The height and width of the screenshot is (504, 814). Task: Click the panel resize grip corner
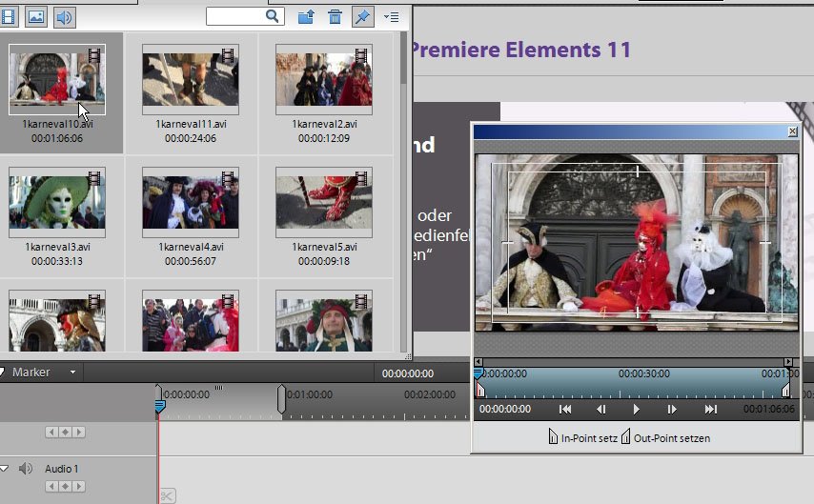coord(408,356)
